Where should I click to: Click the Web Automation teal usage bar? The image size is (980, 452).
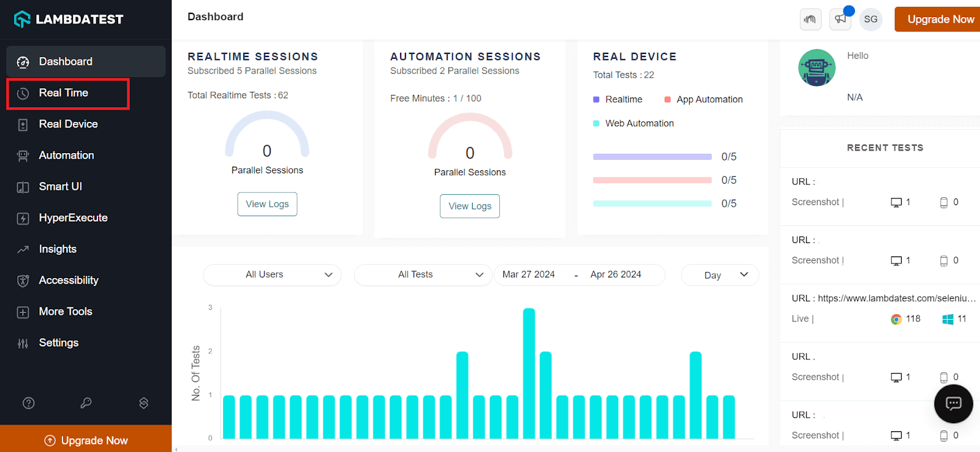pyautogui.click(x=652, y=203)
